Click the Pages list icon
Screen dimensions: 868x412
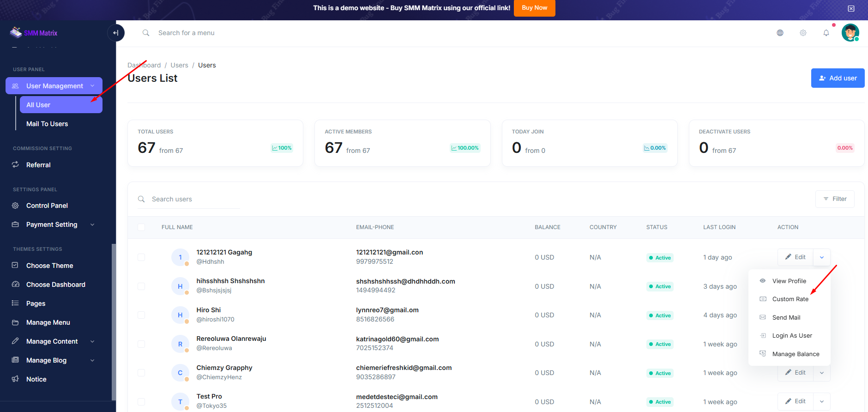click(15, 303)
